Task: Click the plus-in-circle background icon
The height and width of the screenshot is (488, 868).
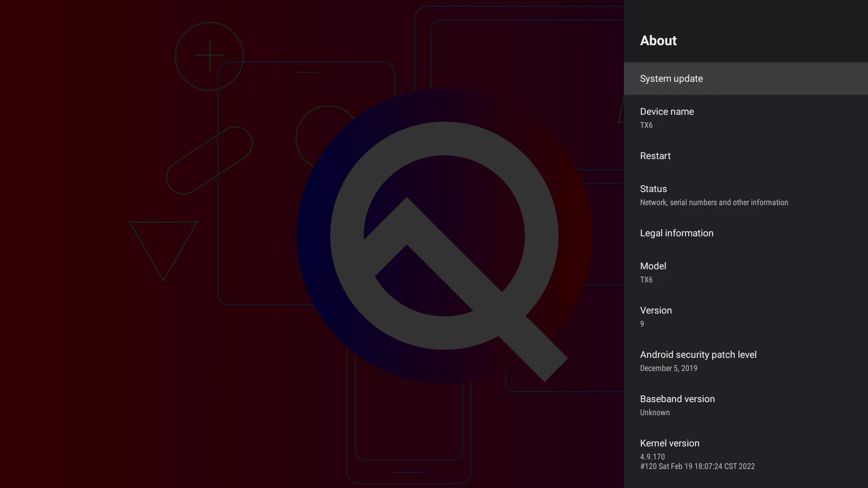Action: pyautogui.click(x=209, y=56)
